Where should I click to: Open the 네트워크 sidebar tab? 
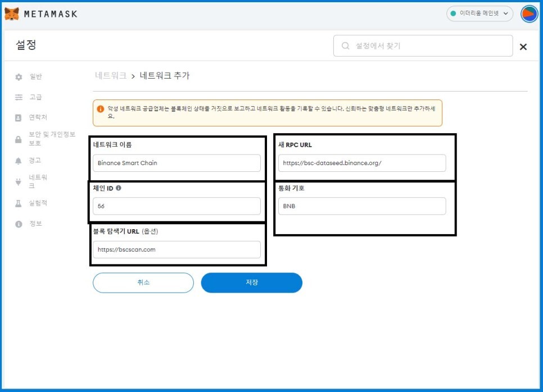(38, 181)
